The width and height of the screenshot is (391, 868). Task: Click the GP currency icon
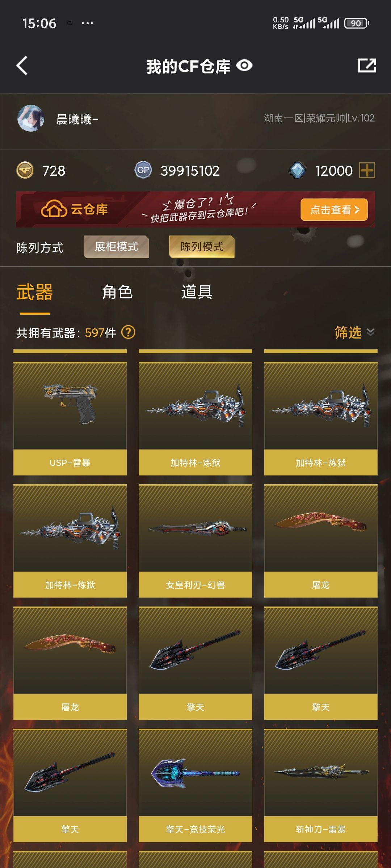(x=143, y=170)
